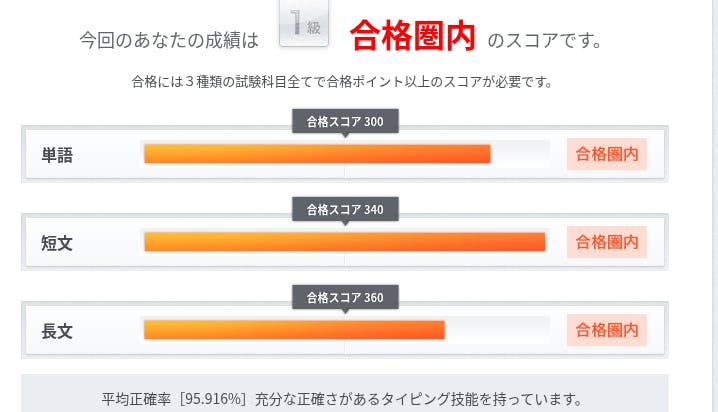Click the 合格スコア 300 marker label
This screenshot has height=412, width=718.
345,122
